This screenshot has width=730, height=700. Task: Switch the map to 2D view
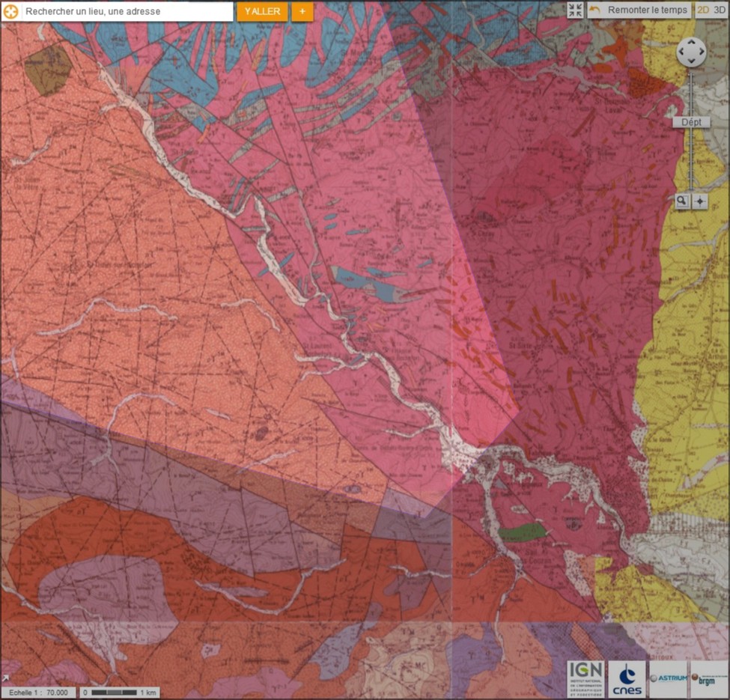point(703,10)
